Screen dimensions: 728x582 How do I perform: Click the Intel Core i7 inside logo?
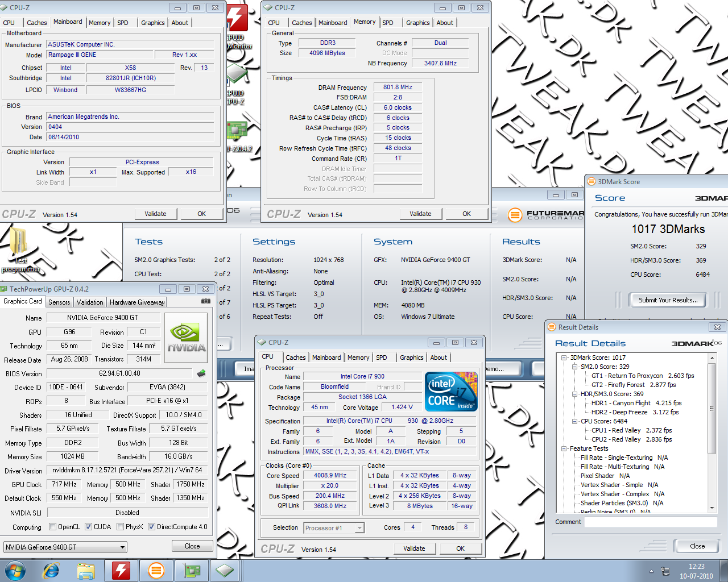coord(451,392)
